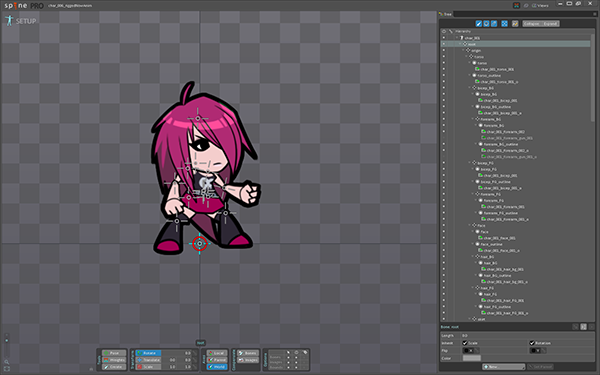This screenshot has width=600, height=375.
Task: Enable Bones compensation
Action: (248, 353)
